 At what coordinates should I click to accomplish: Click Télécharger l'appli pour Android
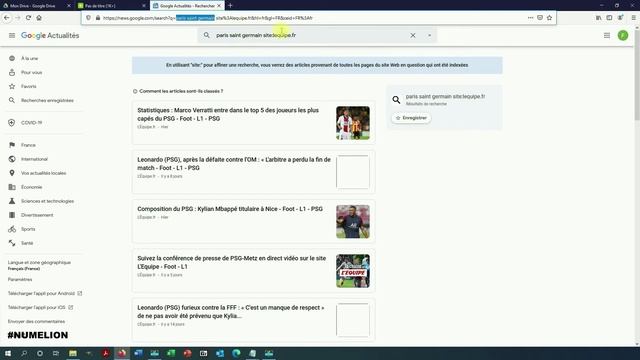click(x=45, y=293)
